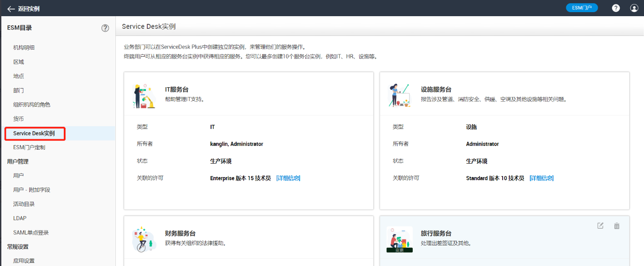Click the IT服务台 illustration image

(x=145, y=96)
